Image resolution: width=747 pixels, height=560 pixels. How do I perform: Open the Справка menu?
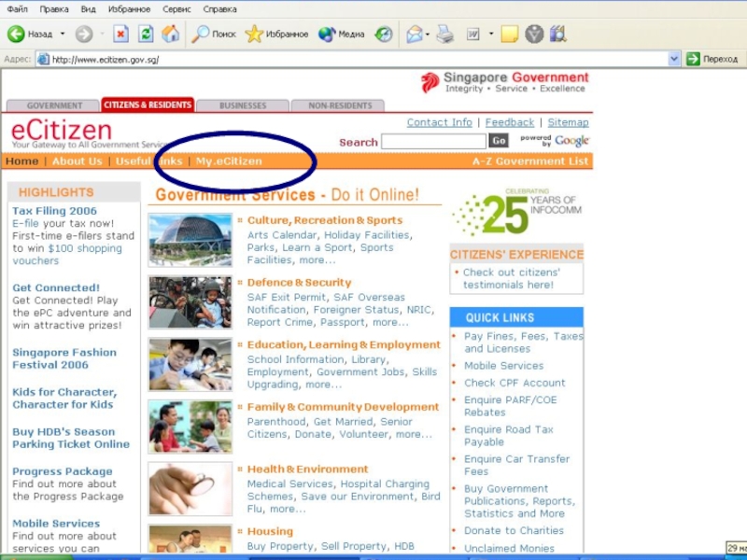point(219,9)
